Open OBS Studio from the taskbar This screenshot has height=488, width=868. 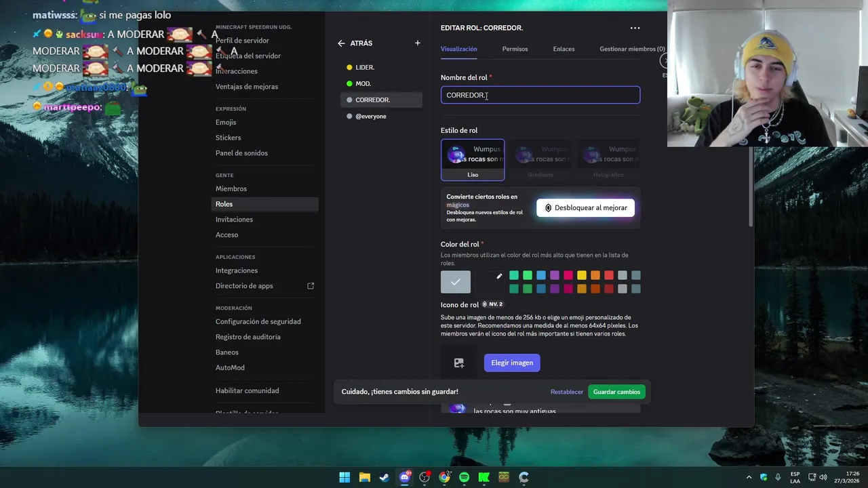click(x=425, y=477)
